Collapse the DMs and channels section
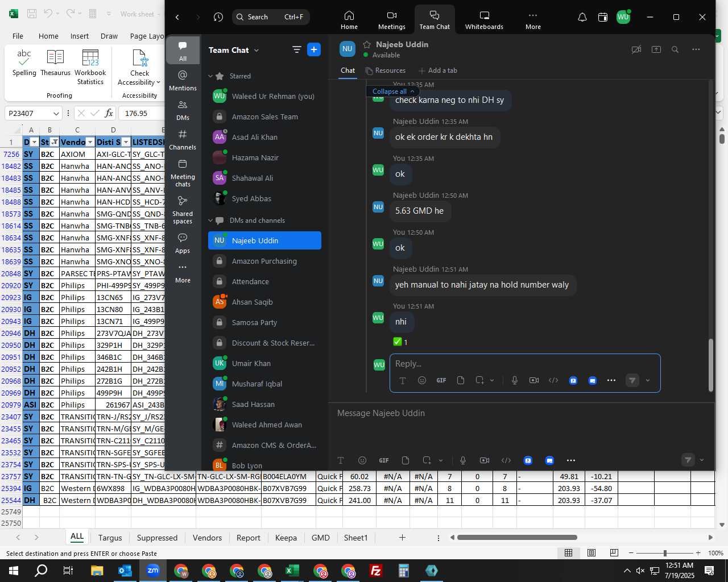 [x=210, y=221]
